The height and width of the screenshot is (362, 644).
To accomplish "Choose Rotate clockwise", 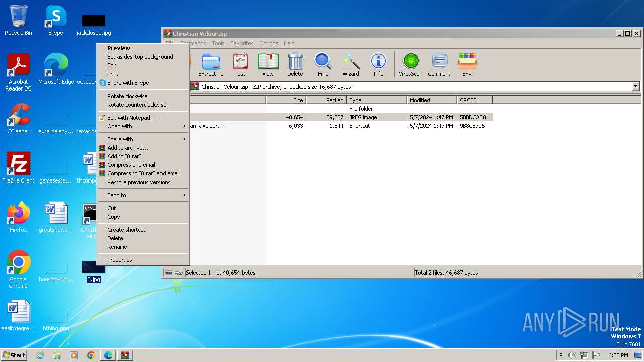I will [x=143, y=96].
